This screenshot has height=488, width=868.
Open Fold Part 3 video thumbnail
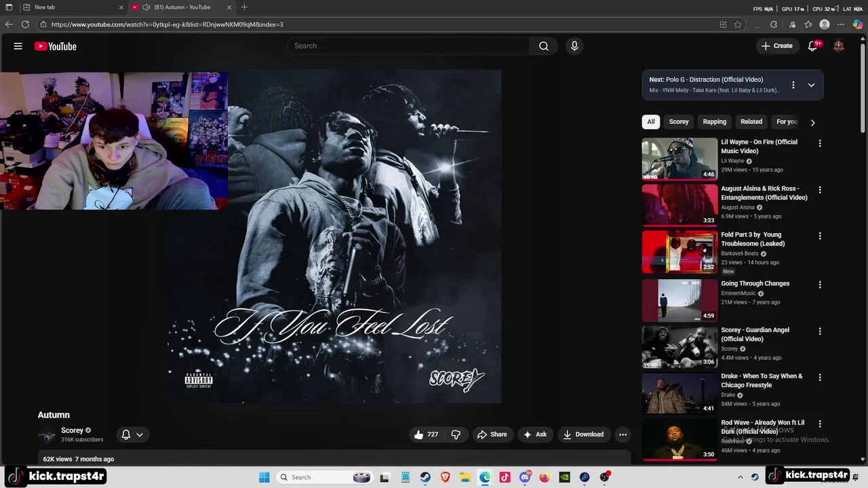(x=679, y=251)
